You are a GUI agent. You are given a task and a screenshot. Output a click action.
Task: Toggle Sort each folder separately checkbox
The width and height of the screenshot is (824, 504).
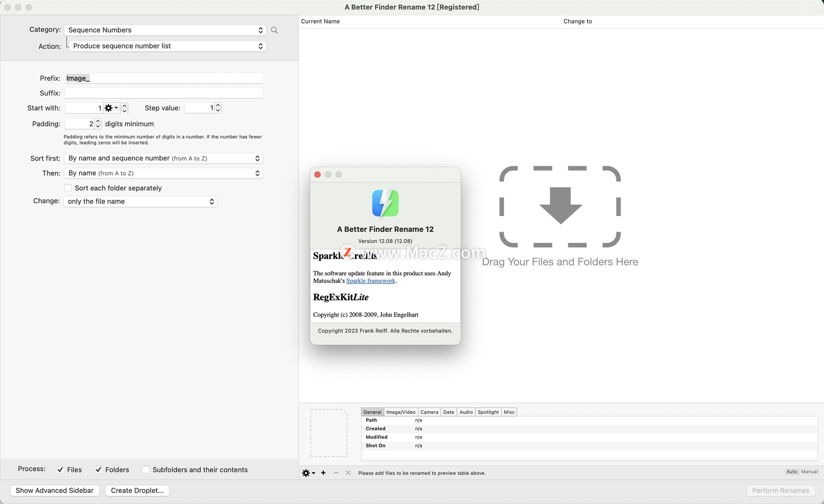coord(68,188)
